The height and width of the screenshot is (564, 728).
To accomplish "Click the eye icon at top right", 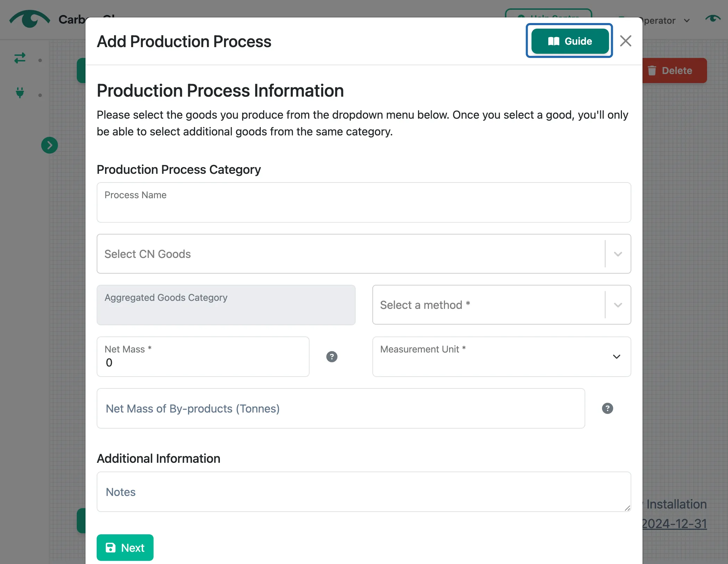I will pyautogui.click(x=713, y=18).
